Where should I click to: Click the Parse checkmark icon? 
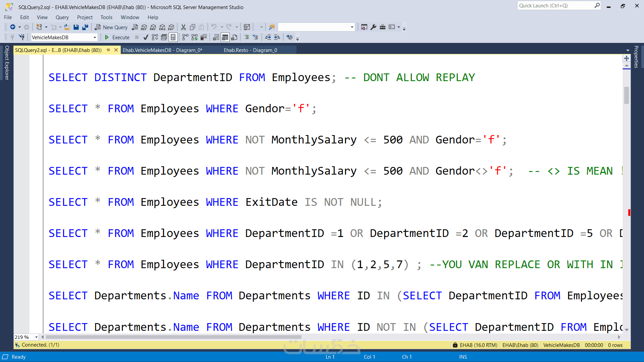tap(146, 37)
